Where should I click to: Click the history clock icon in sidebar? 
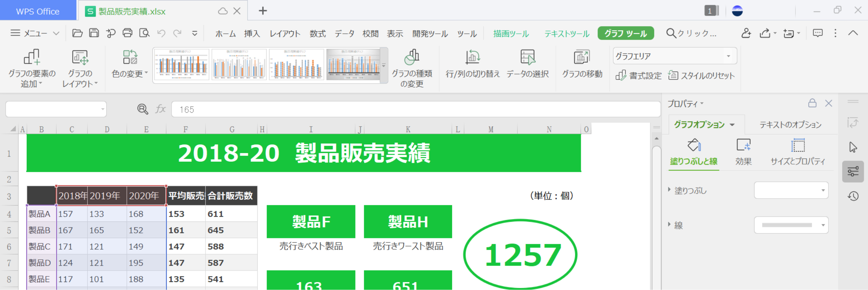pos(853,196)
